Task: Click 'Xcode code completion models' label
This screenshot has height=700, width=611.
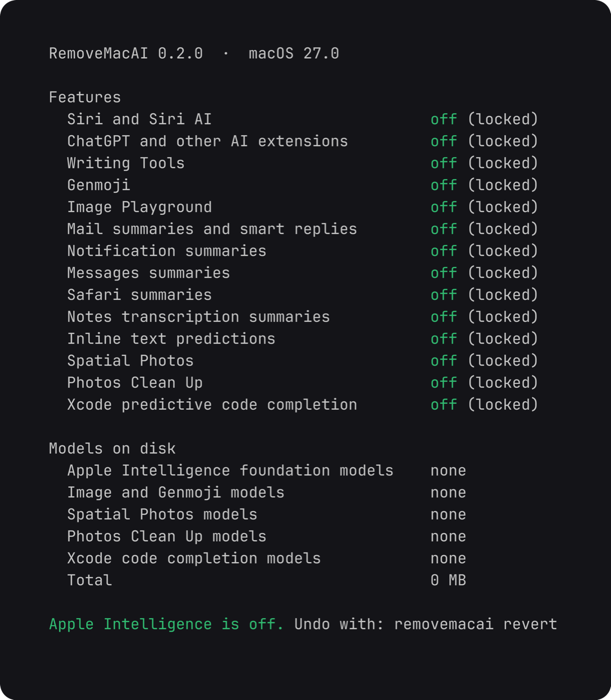Action: coord(194,558)
